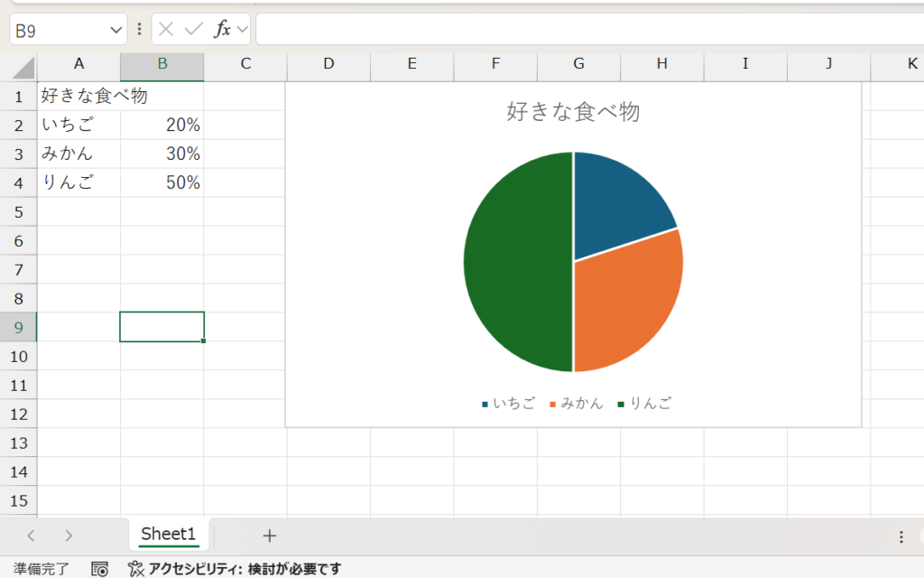The height and width of the screenshot is (578, 924).
Task: Select the chart title 好きな食べ物
Action: pyautogui.click(x=572, y=111)
